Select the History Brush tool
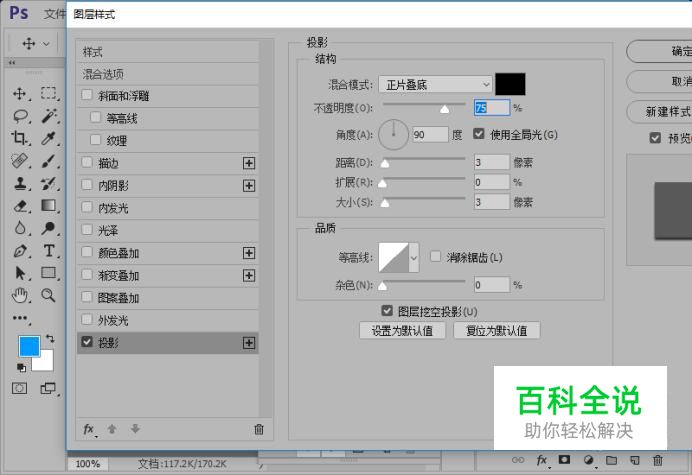The width and height of the screenshot is (692, 475). click(49, 183)
